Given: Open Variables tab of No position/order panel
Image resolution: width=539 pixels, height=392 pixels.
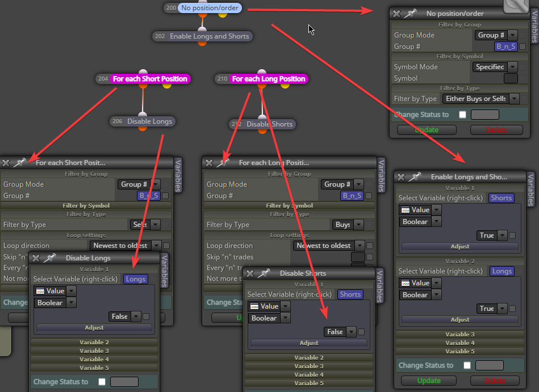Looking at the screenshot, I should [x=534, y=27].
